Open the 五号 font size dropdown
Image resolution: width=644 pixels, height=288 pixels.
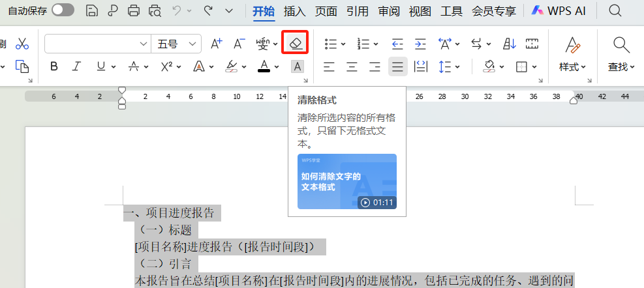pyautogui.click(x=192, y=44)
